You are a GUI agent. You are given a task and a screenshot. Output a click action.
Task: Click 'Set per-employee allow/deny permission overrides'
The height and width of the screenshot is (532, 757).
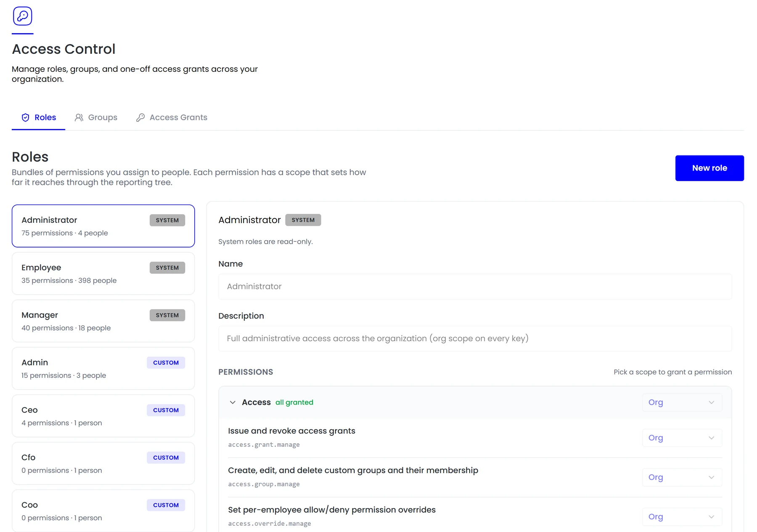tap(332, 510)
